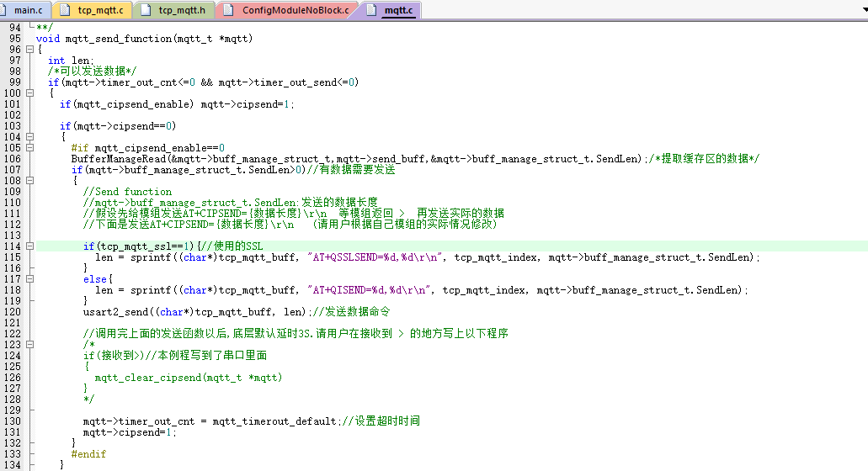
Task: Collapse the fold marker at line 104
Action: (x=30, y=137)
